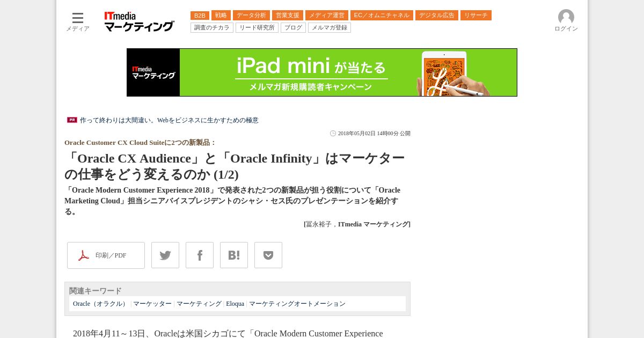Save the article to Pocket
Screen dimensions: 644x338
[x=268, y=255]
